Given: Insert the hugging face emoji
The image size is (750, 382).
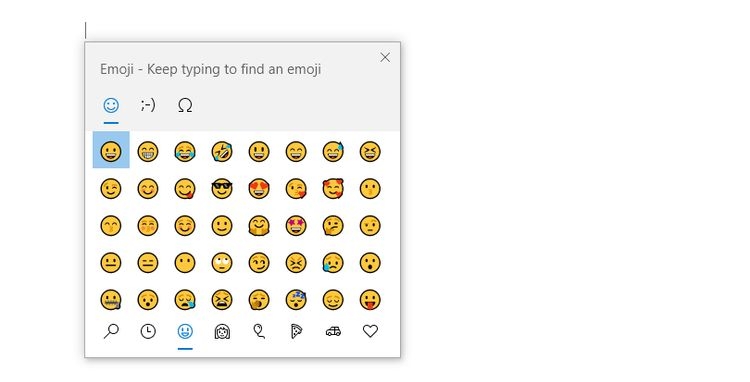Looking at the screenshot, I should coord(259,226).
